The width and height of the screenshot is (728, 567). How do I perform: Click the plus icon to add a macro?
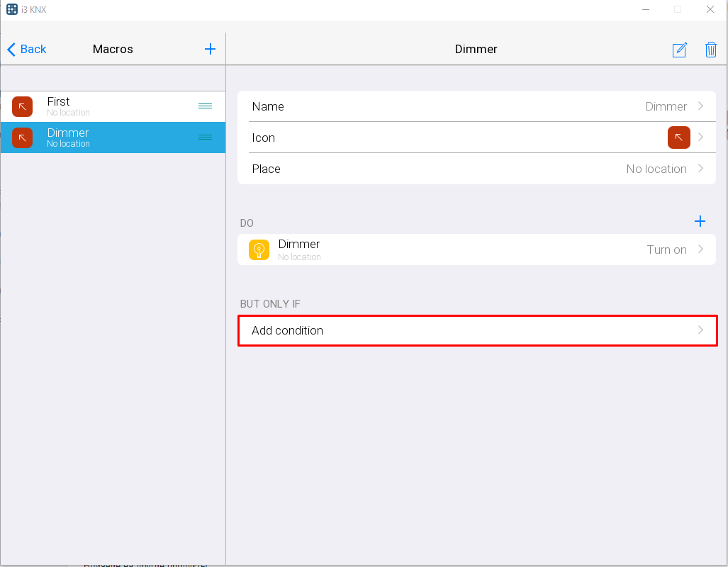210,49
